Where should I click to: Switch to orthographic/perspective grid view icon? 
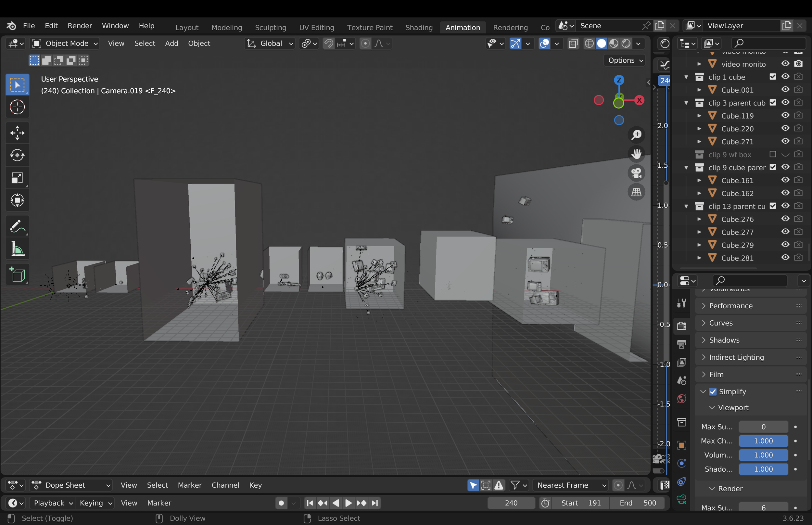point(636,192)
